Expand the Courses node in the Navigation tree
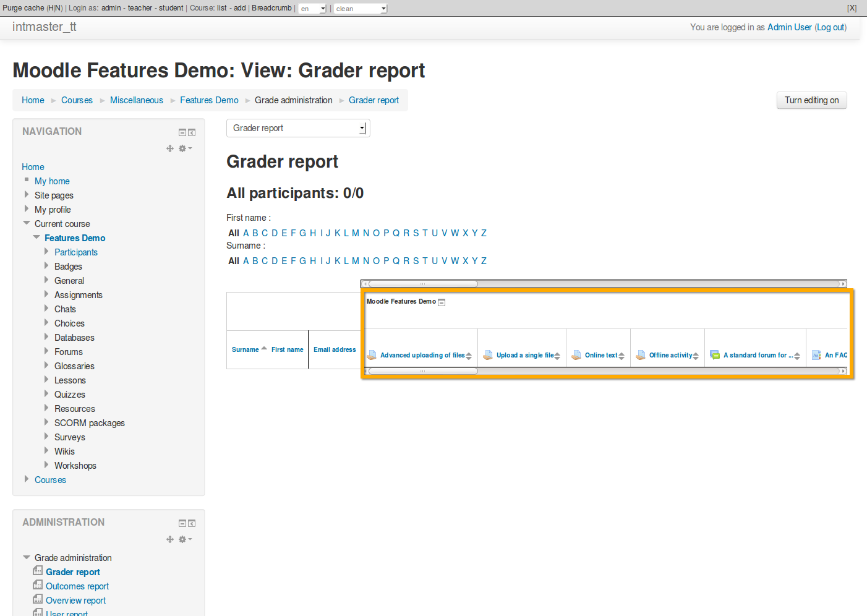 pos(26,479)
